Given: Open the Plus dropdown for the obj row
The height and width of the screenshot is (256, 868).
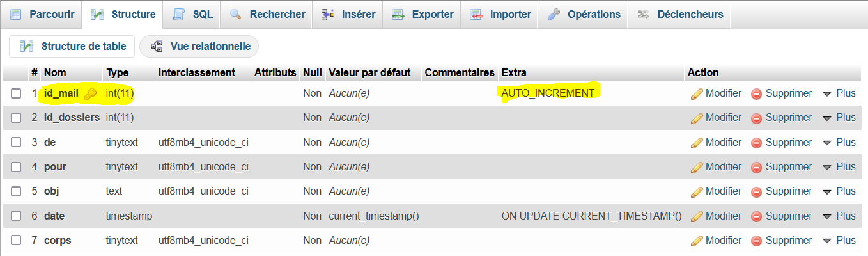Looking at the screenshot, I should [x=839, y=191].
